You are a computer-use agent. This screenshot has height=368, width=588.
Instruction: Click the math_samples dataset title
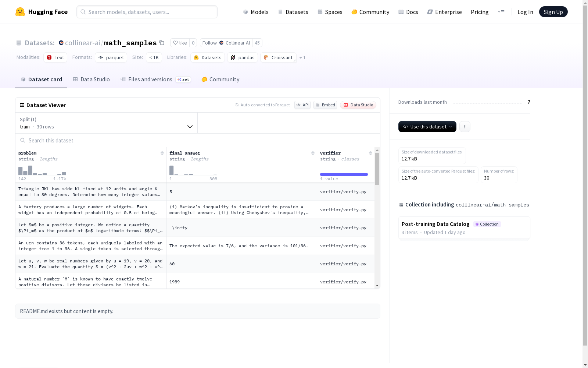130,43
